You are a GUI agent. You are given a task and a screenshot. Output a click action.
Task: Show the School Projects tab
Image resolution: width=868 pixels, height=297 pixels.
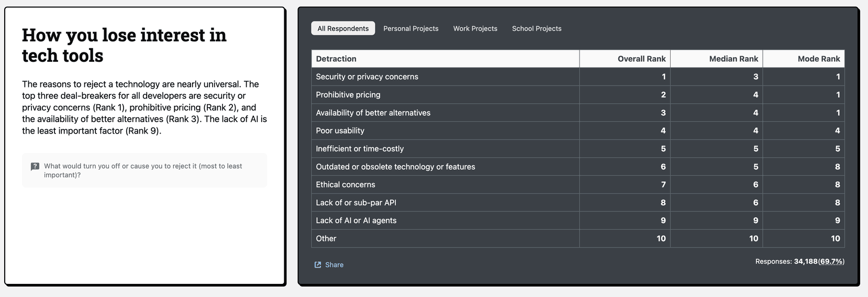pyautogui.click(x=537, y=28)
